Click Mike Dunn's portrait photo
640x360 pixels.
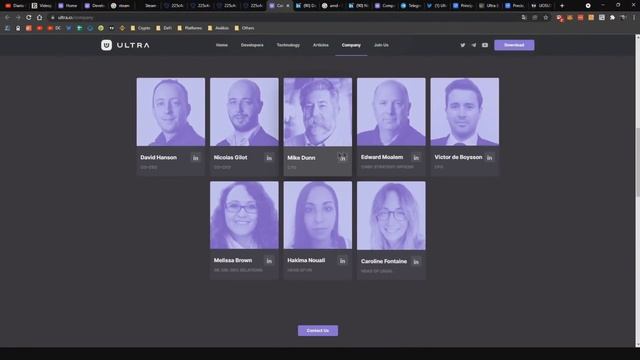pyautogui.click(x=318, y=112)
